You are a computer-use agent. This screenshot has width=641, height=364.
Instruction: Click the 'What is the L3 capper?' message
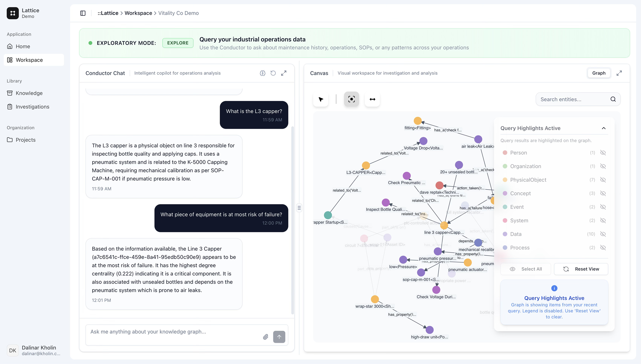[x=254, y=115]
